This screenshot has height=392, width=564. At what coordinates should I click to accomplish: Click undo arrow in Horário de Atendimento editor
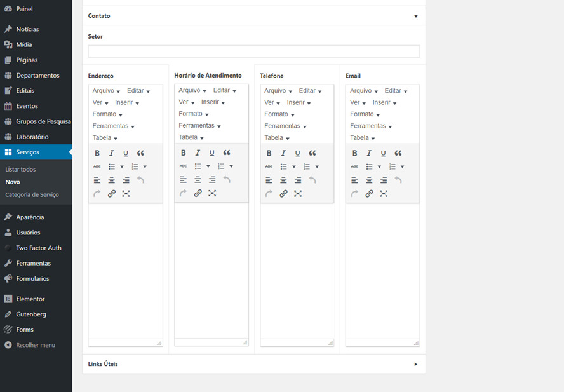click(227, 180)
